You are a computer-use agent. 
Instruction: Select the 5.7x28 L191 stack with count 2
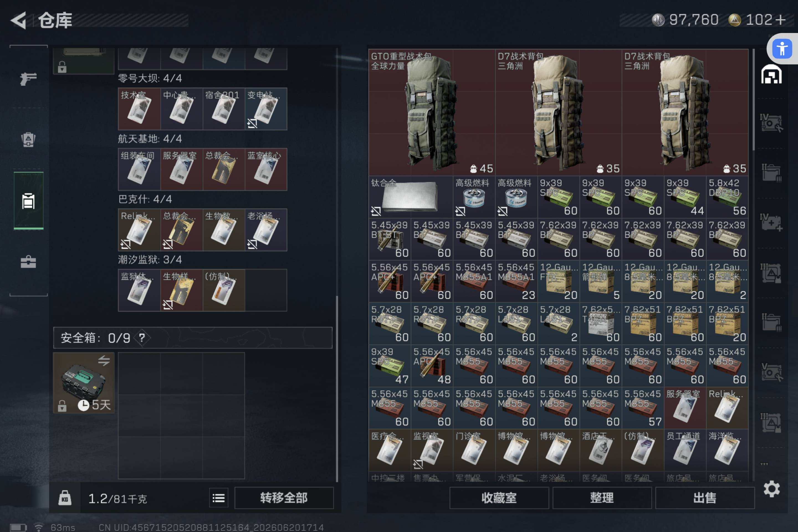[x=559, y=324]
